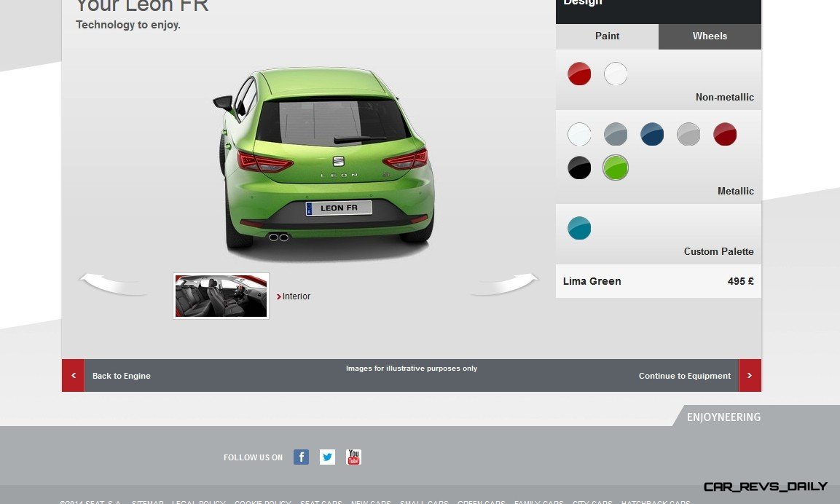Click the Interior link
Screen dimensions: 840x504
pyautogui.click(x=294, y=296)
